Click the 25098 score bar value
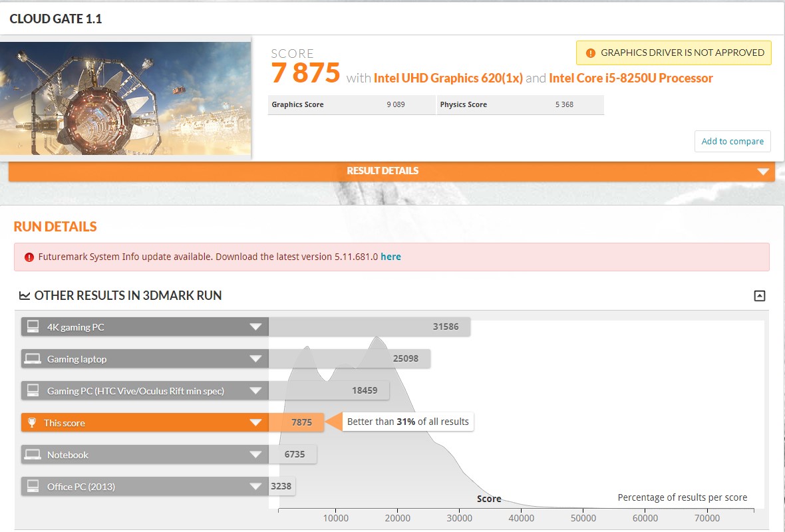Image resolution: width=785 pixels, height=532 pixels. click(x=406, y=359)
